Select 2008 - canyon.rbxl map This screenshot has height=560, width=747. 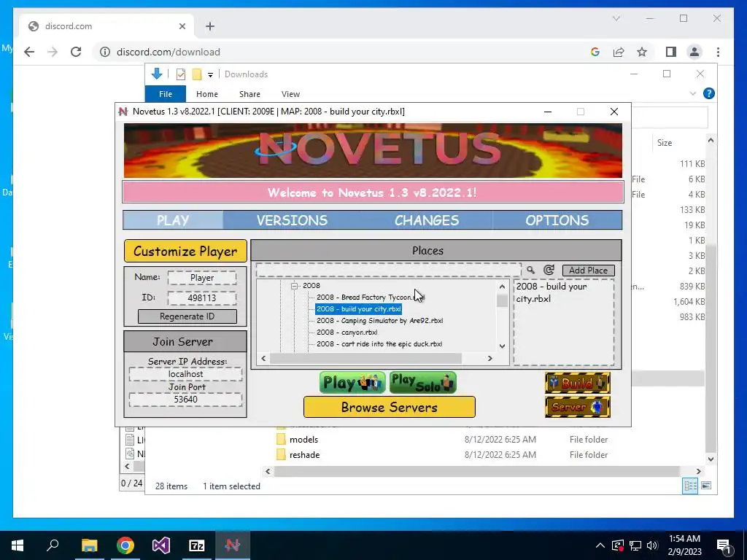click(x=347, y=332)
